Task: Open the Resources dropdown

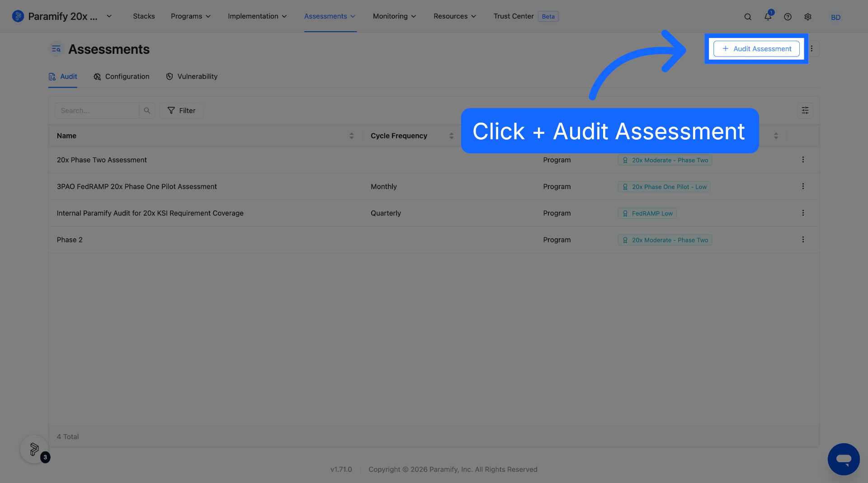Action: pos(455,16)
